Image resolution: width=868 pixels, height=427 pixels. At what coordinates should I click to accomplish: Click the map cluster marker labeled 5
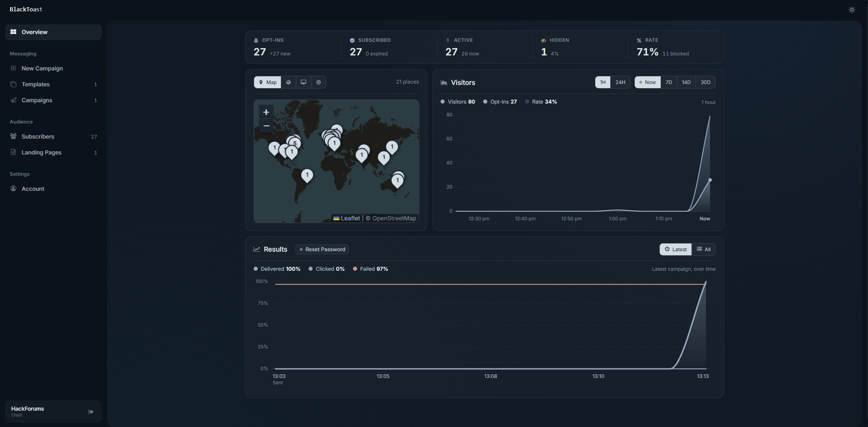tap(295, 144)
